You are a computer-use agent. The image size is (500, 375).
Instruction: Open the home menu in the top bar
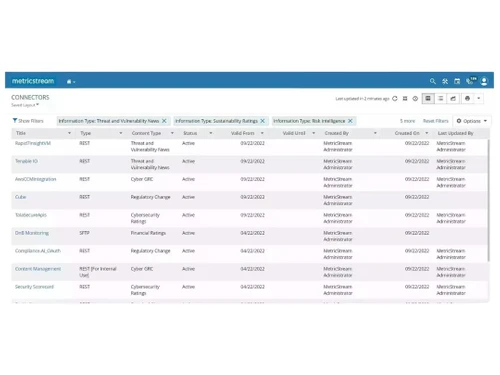pos(71,81)
